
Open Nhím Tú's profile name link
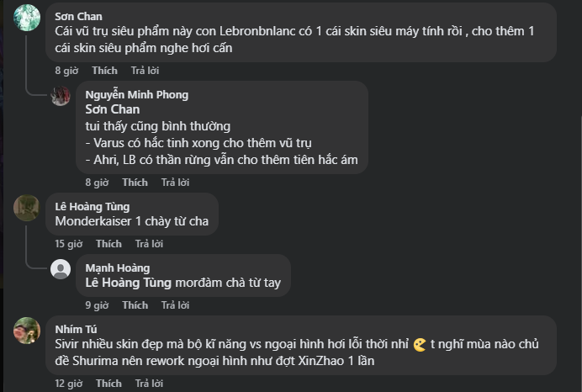coord(77,329)
